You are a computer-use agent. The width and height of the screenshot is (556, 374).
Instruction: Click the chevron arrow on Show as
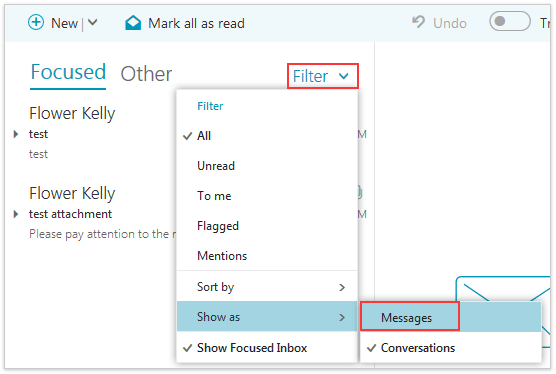pyautogui.click(x=342, y=317)
